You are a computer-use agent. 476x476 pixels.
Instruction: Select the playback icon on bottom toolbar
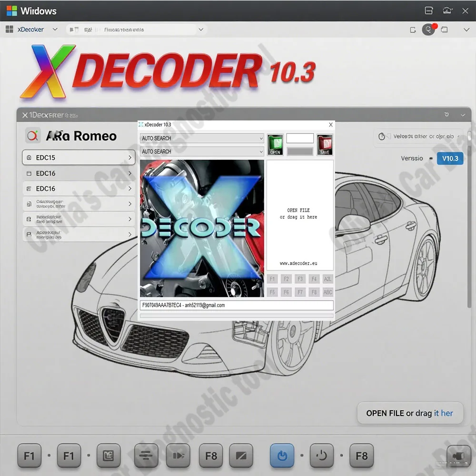pos(178,456)
